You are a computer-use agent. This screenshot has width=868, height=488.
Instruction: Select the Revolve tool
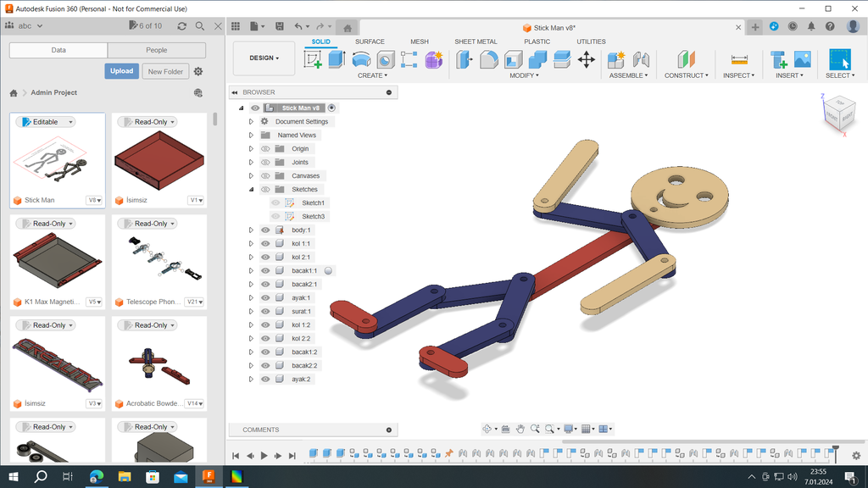point(360,58)
